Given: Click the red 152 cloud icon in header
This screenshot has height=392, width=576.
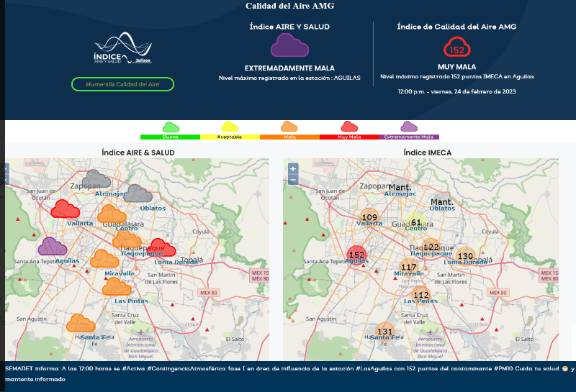Looking at the screenshot, I should click(x=456, y=47).
